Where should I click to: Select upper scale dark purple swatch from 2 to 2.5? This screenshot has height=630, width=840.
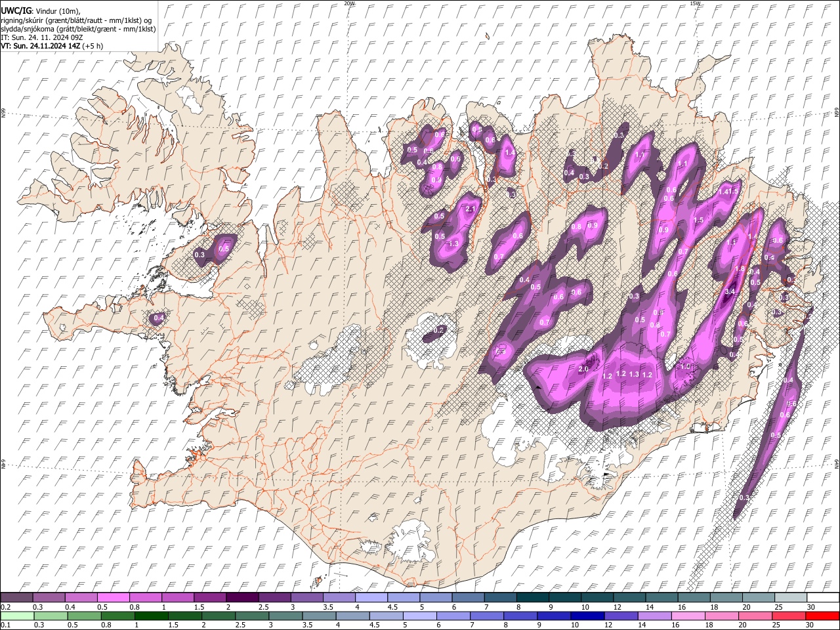tap(242, 598)
